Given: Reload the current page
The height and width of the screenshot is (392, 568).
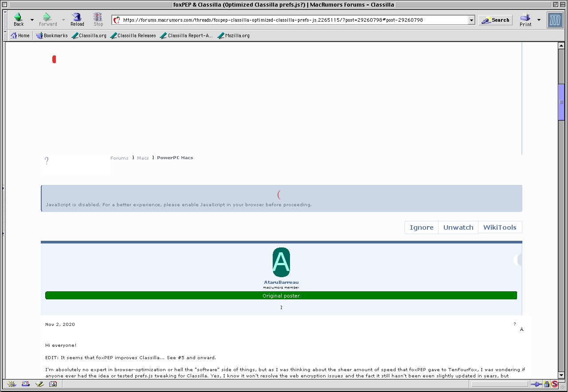Looking at the screenshot, I should 77,20.
